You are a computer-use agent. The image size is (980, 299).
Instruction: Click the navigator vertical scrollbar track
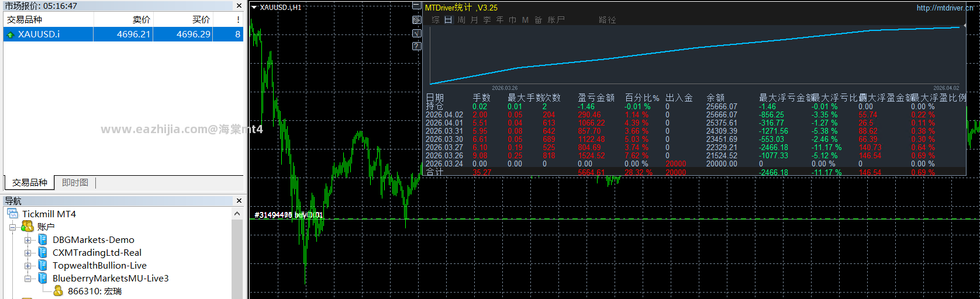point(237,260)
